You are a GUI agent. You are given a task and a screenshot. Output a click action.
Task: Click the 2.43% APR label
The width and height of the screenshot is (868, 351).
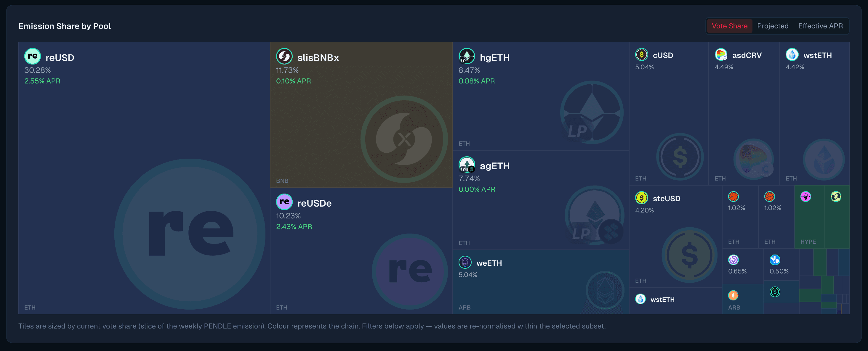[294, 227]
